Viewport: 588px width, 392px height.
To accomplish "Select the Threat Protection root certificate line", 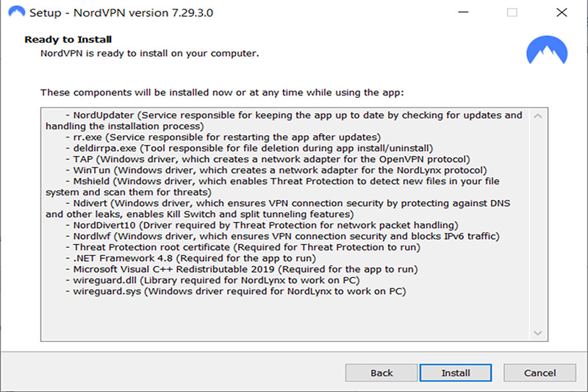I will point(243,247).
